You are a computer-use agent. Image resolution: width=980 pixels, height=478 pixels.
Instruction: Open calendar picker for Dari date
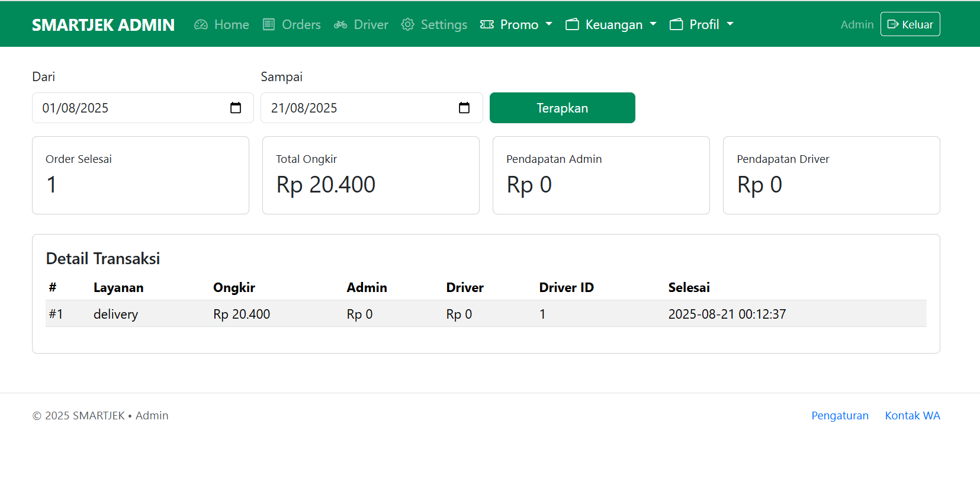[x=236, y=108]
